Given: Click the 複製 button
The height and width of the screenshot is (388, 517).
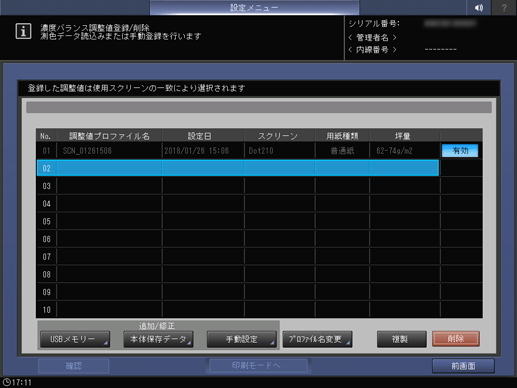Looking at the screenshot, I should tap(402, 339).
